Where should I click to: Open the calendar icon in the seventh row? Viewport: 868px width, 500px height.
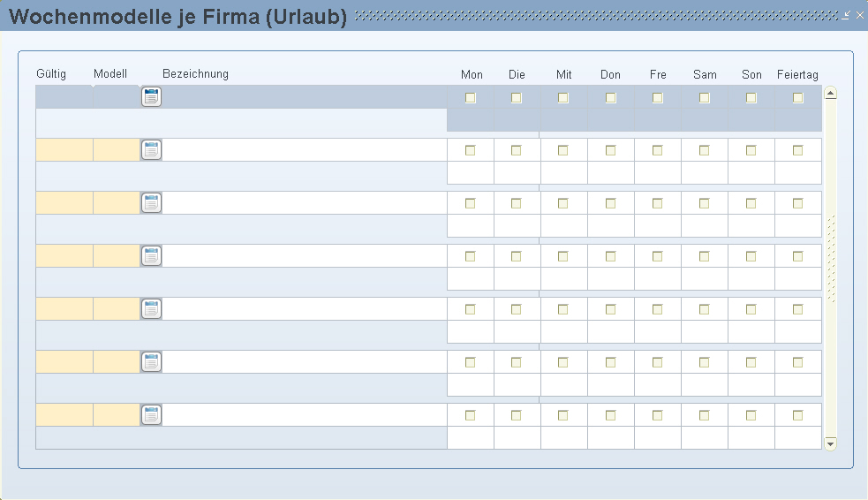point(151,415)
